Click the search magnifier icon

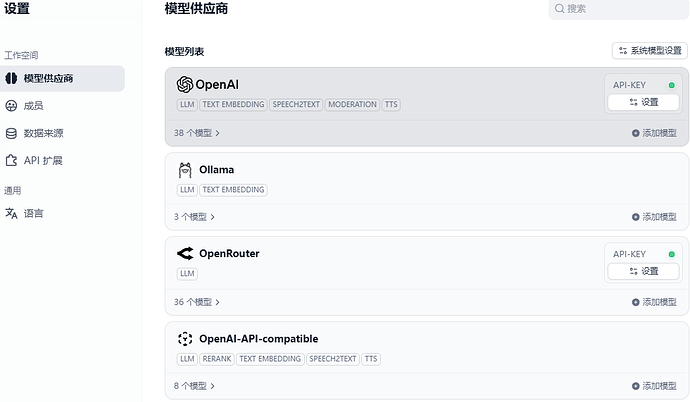(x=558, y=9)
